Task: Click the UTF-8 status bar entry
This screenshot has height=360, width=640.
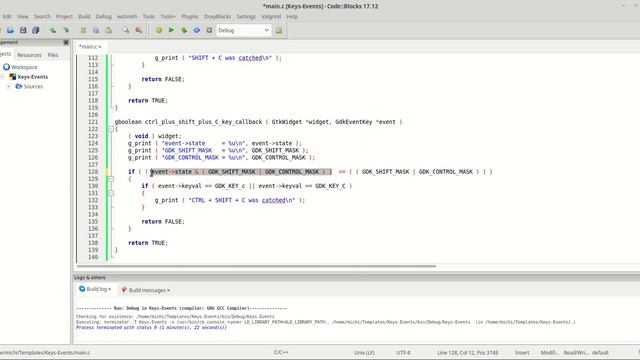Action: (403, 353)
